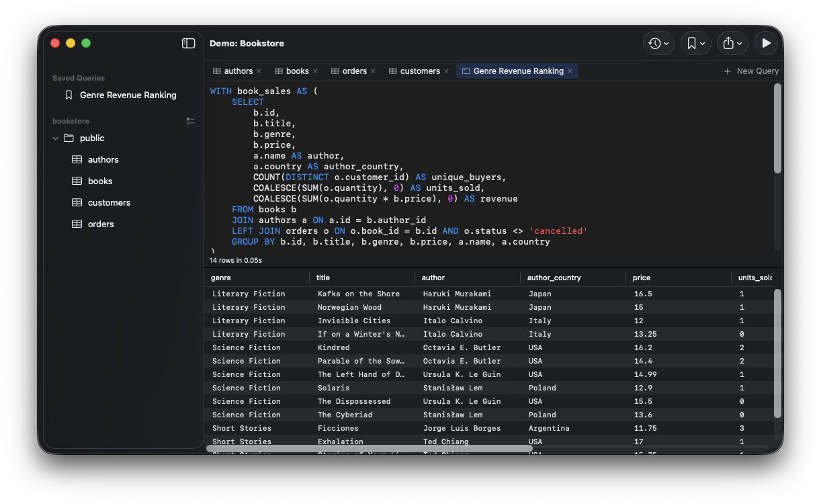The image size is (821, 504).
Task: Click the horizontal results scrollbar
Action: 369,448
